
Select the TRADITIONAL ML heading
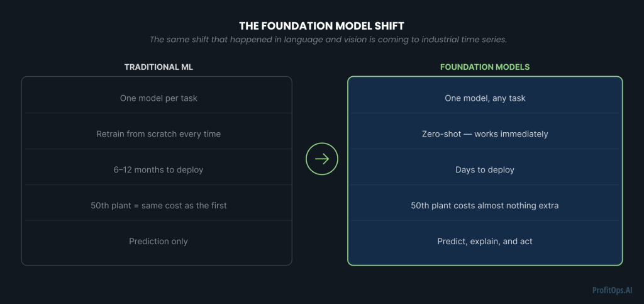(157, 67)
